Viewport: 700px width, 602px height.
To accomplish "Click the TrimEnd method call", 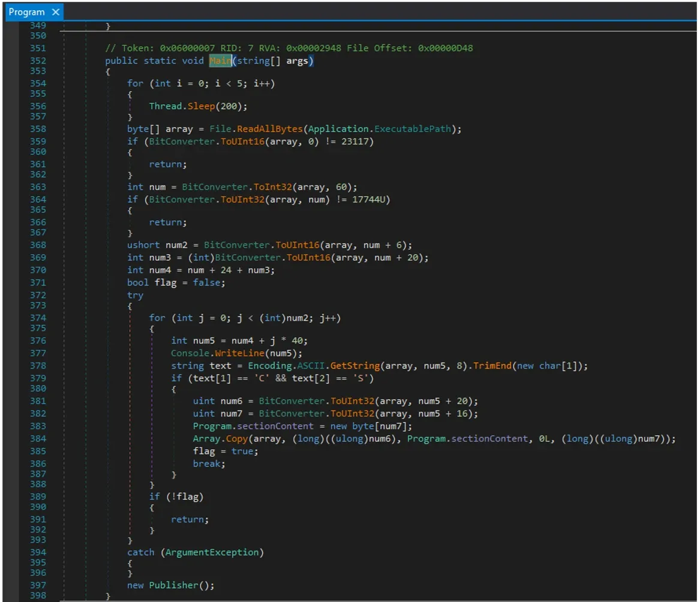I will pyautogui.click(x=492, y=366).
